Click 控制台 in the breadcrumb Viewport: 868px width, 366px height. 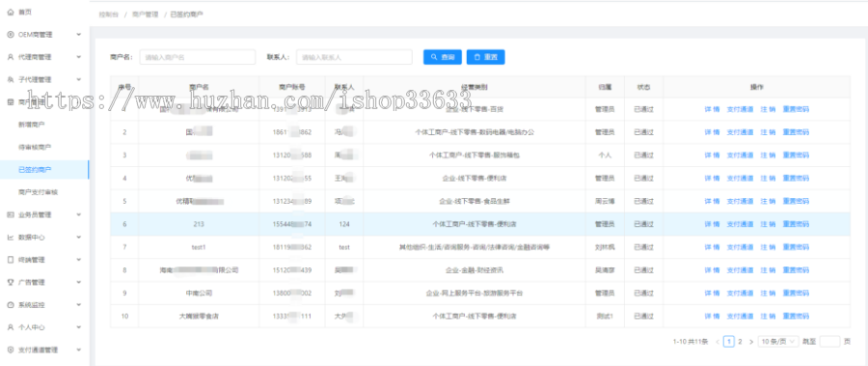point(108,14)
